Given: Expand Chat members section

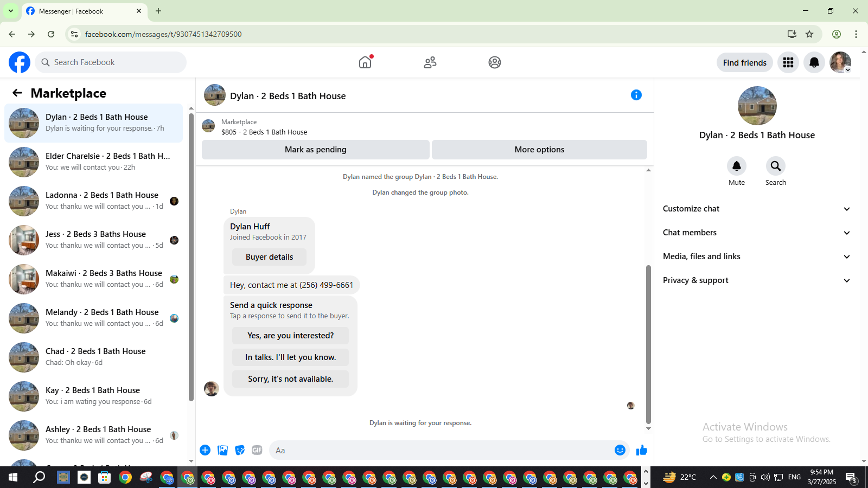Looking at the screenshot, I should tap(757, 233).
